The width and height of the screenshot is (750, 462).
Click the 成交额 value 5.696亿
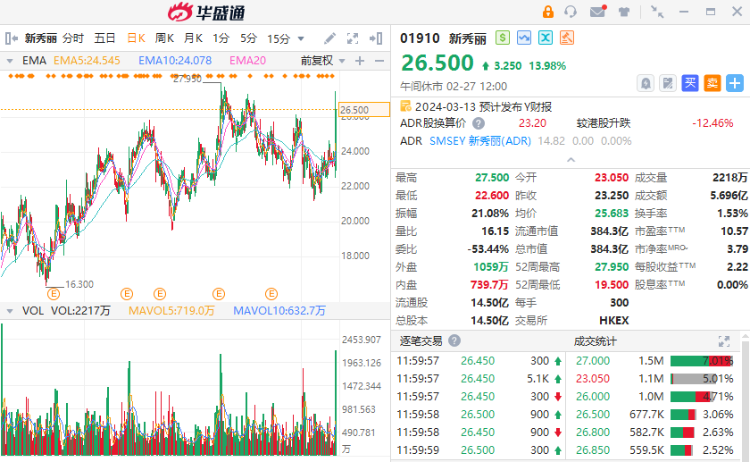[728, 195]
